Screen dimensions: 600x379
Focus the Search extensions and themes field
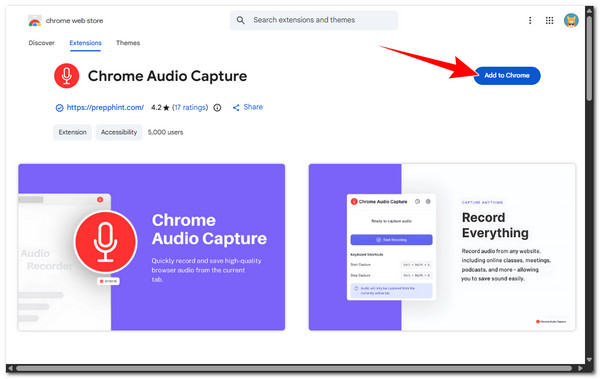(314, 20)
